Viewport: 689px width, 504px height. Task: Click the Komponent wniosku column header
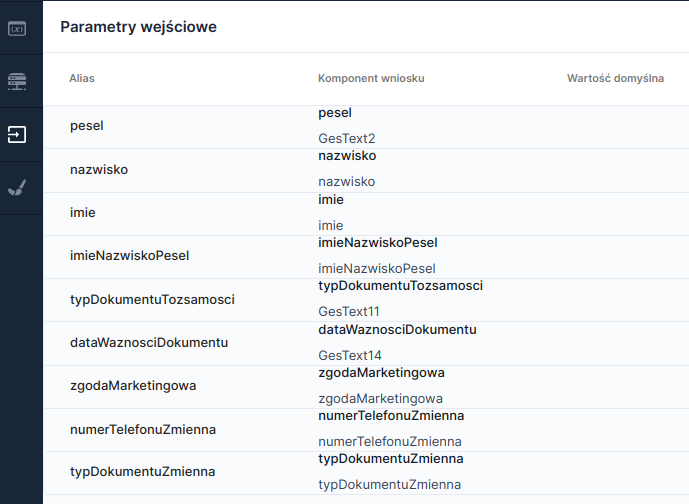(372, 78)
